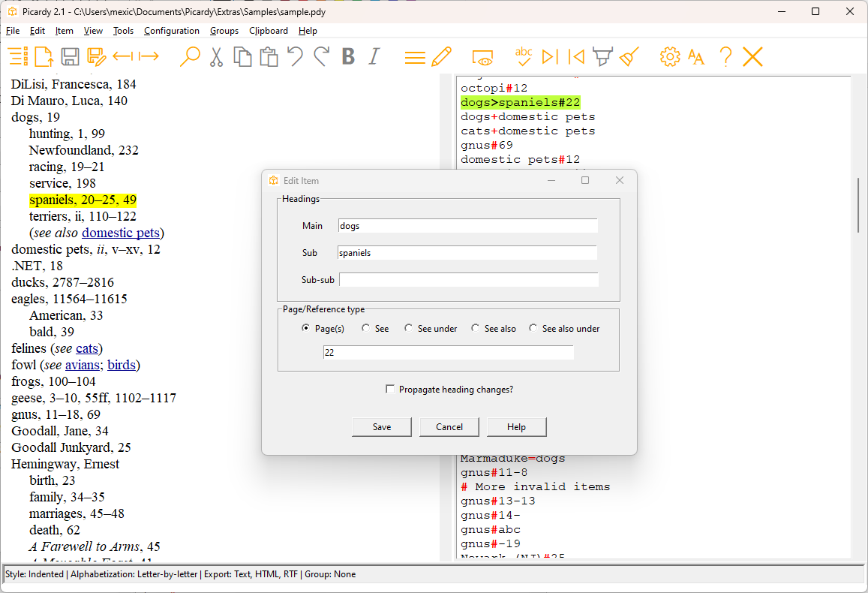Click the question mark help icon
The width and height of the screenshot is (868, 593).
coord(725,56)
